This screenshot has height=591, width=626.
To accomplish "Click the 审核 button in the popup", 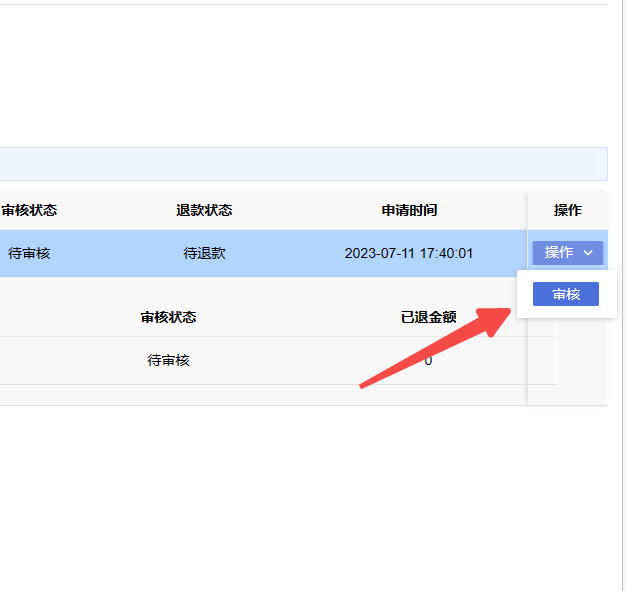I will tap(566, 294).
